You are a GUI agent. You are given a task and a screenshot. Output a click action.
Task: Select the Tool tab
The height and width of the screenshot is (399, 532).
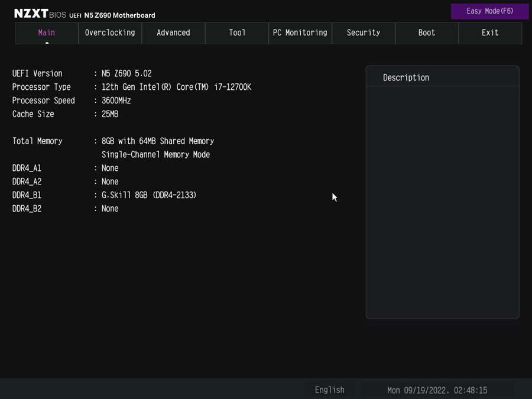[x=237, y=33]
